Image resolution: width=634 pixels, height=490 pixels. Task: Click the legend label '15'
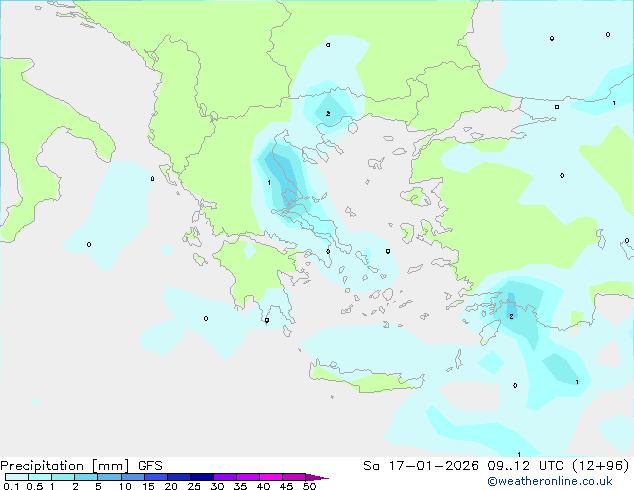click(x=148, y=486)
